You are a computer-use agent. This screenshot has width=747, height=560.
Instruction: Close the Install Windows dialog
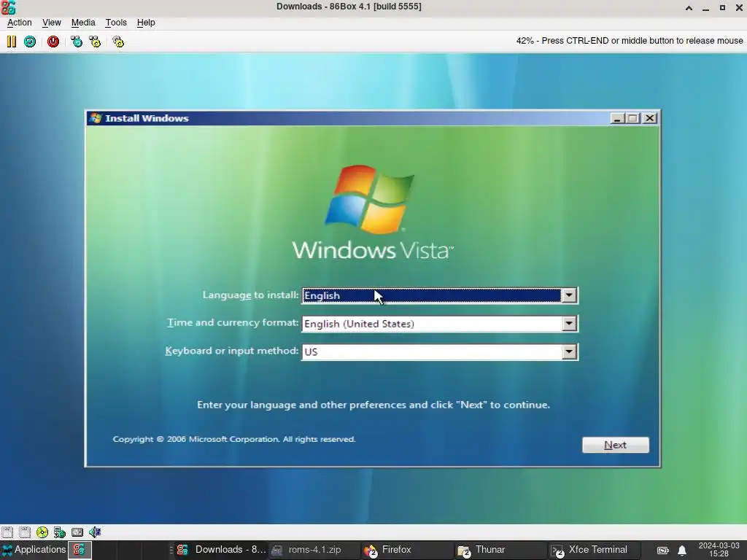coord(650,118)
